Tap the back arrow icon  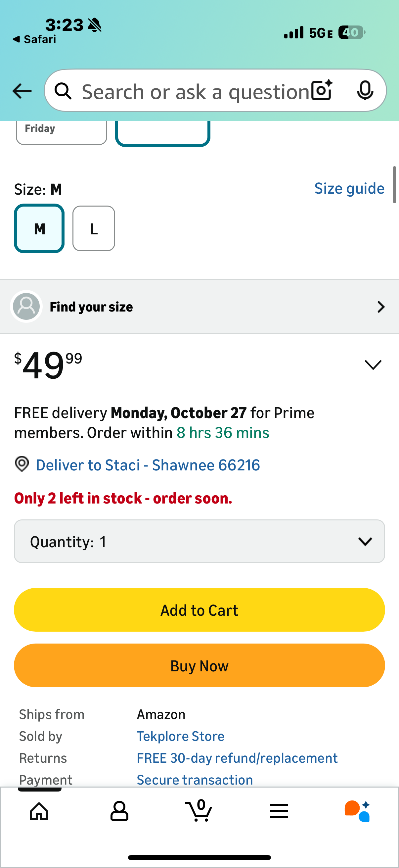pyautogui.click(x=22, y=91)
